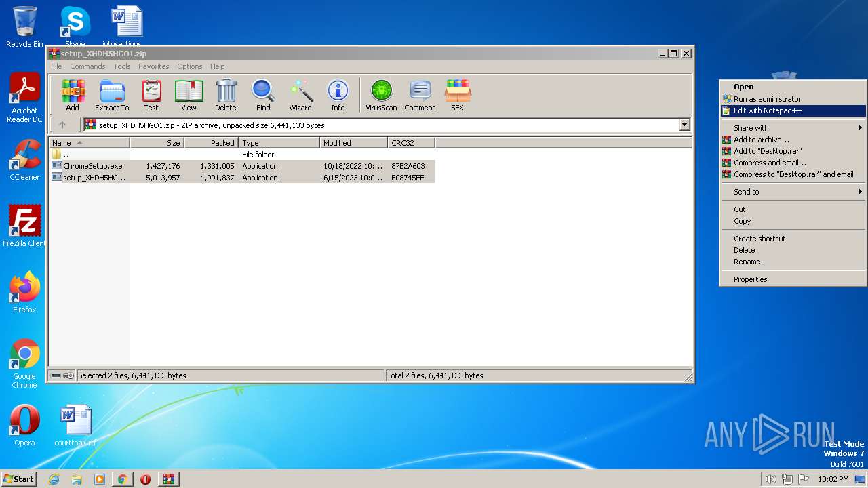Image resolution: width=868 pixels, height=488 pixels.
Task: Open the File menu
Action: pos(56,66)
